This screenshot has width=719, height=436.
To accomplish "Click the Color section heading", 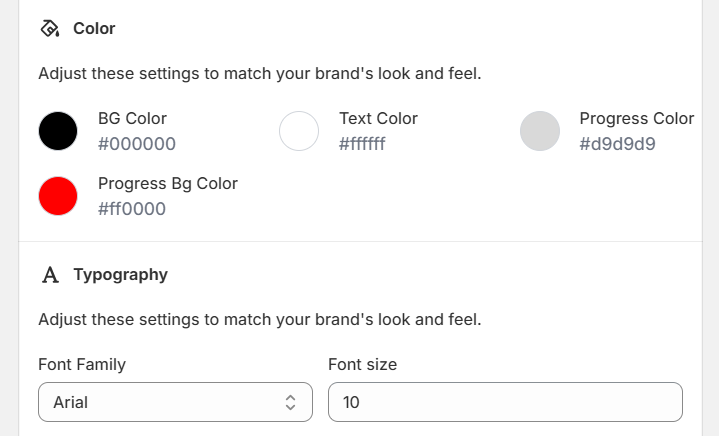I will (94, 28).
